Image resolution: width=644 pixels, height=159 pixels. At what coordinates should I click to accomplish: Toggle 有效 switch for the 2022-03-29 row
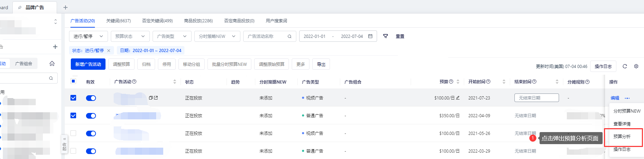click(91, 151)
